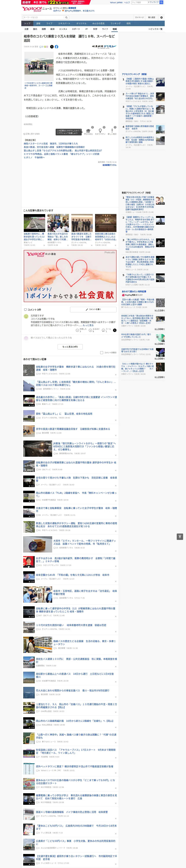Open related link 病院バスターミナル完成 瑞浪市
Image resolution: width=186 pixels, height=868 pixels.
[51, 144]
